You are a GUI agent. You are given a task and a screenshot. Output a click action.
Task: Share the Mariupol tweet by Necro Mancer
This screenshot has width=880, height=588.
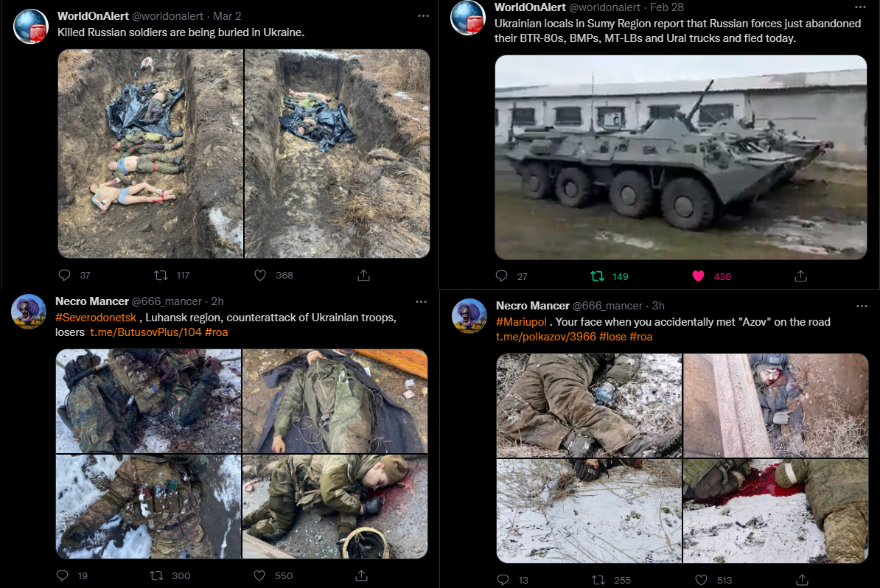802,580
